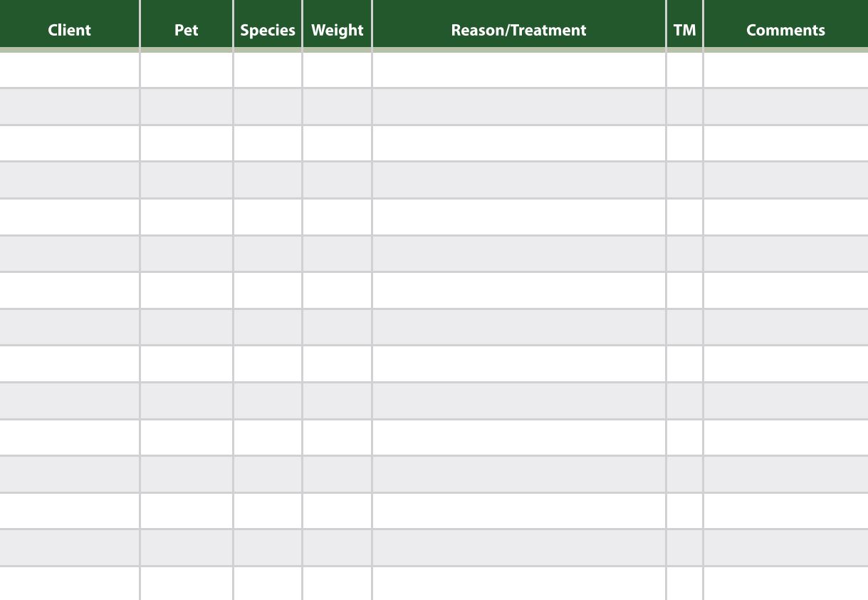The image size is (868, 600).
Task: Select the Weight column header
Action: [x=338, y=30]
